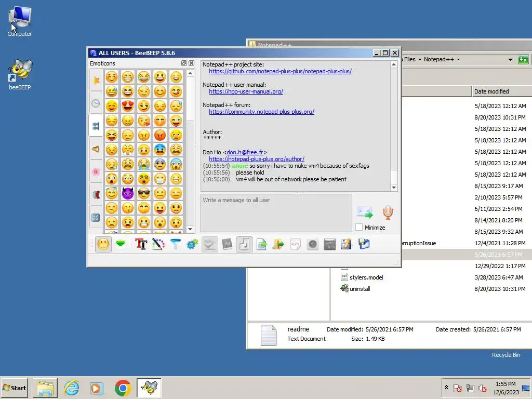The image size is (532, 399).
Task: Click the grey round record icon
Action: (x=312, y=244)
